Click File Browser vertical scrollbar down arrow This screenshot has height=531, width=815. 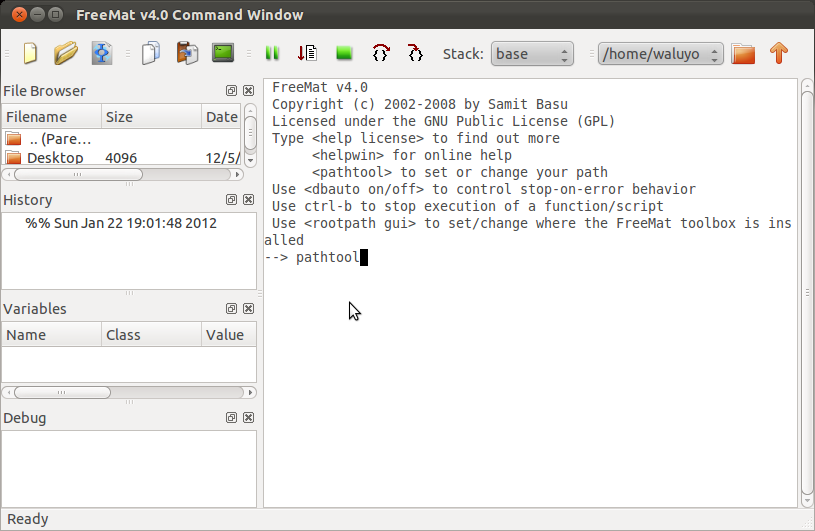(x=250, y=160)
